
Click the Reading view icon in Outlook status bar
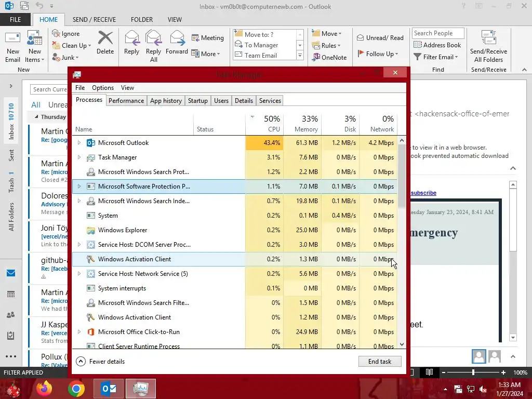[x=429, y=372]
